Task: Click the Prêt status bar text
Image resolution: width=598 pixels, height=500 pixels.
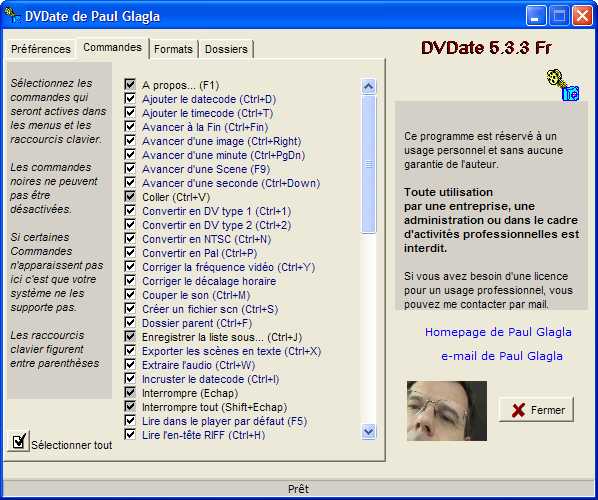Action: pos(299,489)
